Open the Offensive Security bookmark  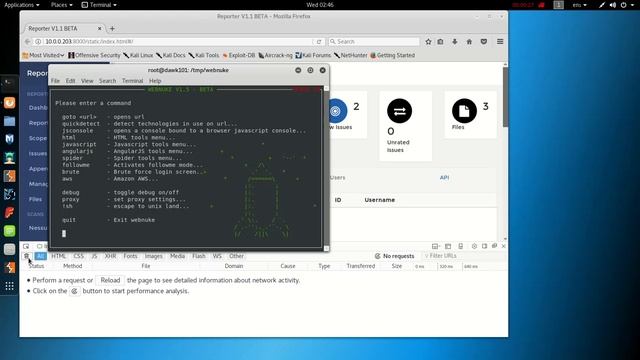tap(94, 55)
